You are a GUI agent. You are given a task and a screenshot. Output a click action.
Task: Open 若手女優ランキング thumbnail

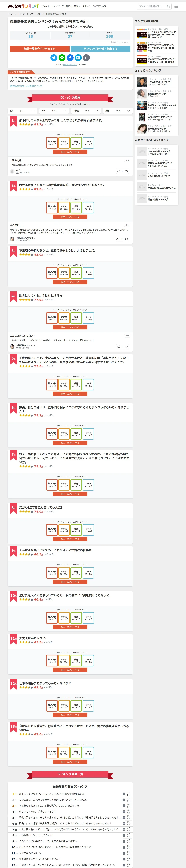coord(142,129)
